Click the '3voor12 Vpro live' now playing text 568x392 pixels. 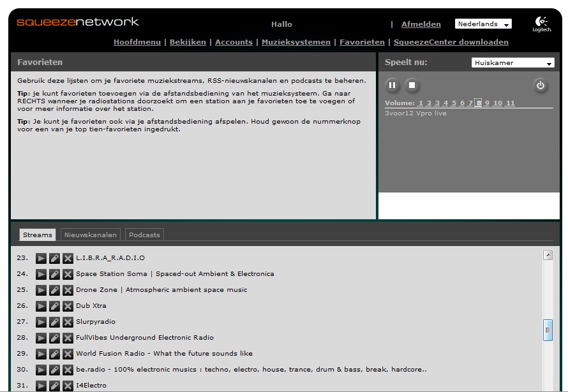(x=415, y=113)
